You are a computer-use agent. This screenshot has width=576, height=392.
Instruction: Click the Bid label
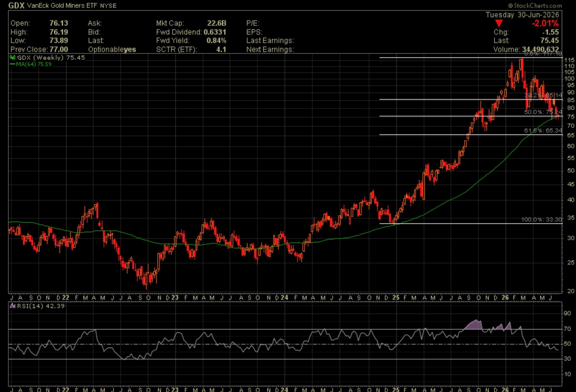click(94, 32)
